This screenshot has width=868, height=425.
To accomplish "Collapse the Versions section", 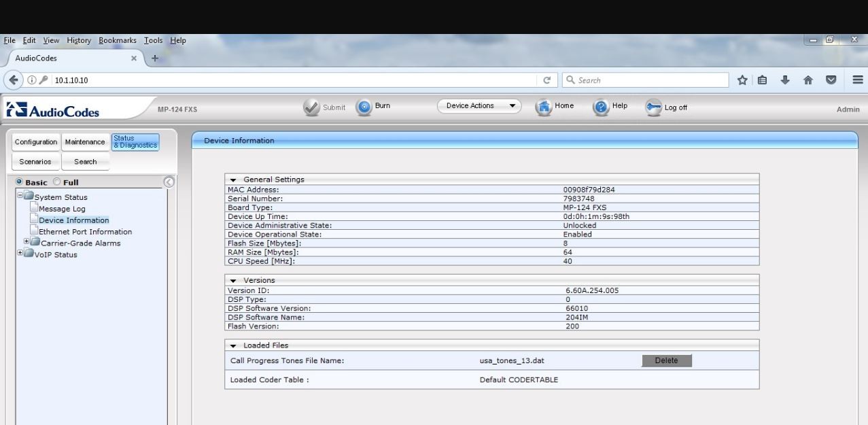I will [233, 280].
